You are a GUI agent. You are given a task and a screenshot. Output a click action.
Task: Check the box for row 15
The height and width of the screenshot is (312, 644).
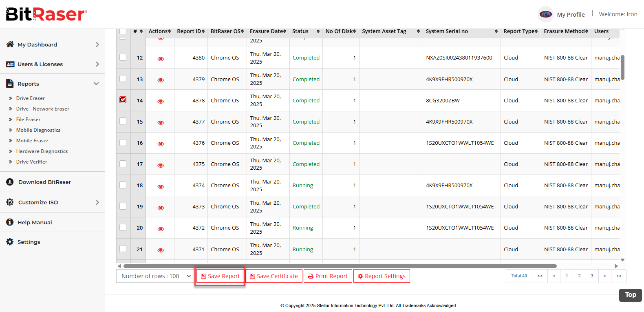[x=123, y=121]
